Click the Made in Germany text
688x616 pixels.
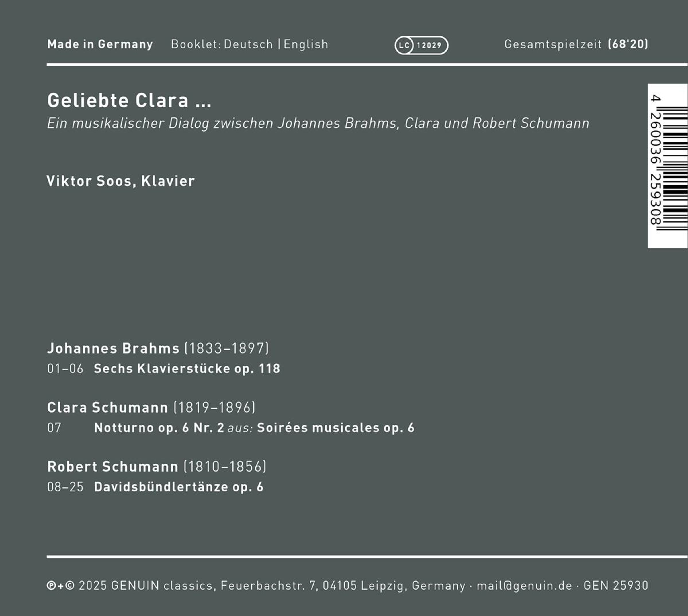coord(100,44)
